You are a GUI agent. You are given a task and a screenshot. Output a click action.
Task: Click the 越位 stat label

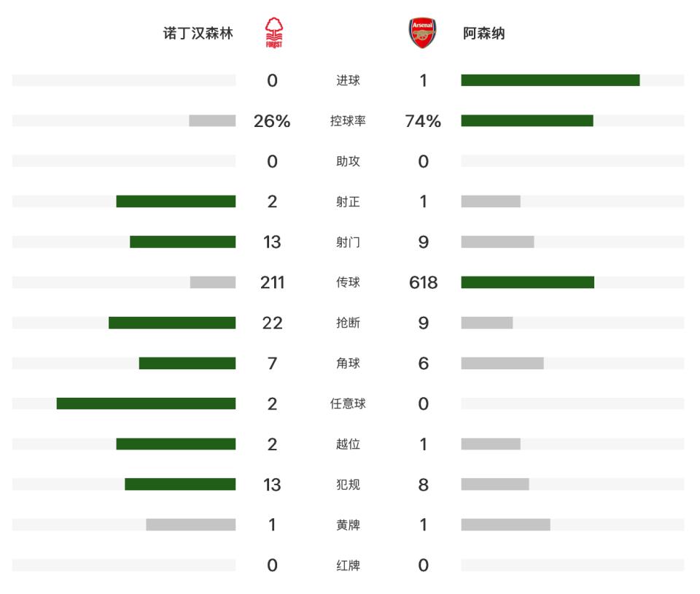pyautogui.click(x=348, y=444)
